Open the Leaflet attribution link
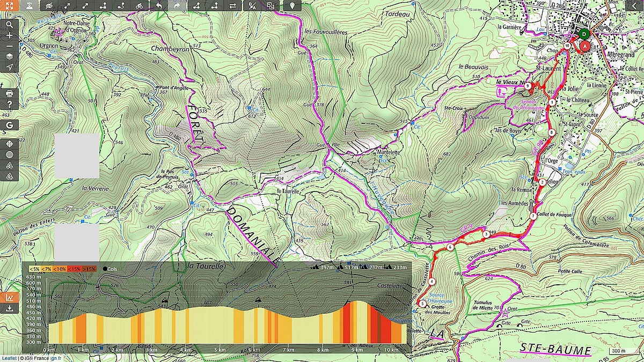The width and height of the screenshot is (644, 362). [x=9, y=358]
